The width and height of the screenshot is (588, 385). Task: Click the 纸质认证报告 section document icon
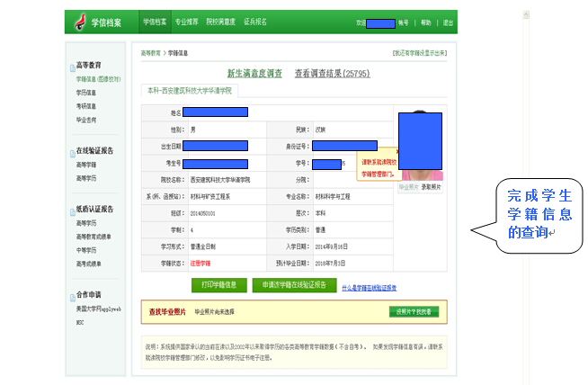coord(73,212)
